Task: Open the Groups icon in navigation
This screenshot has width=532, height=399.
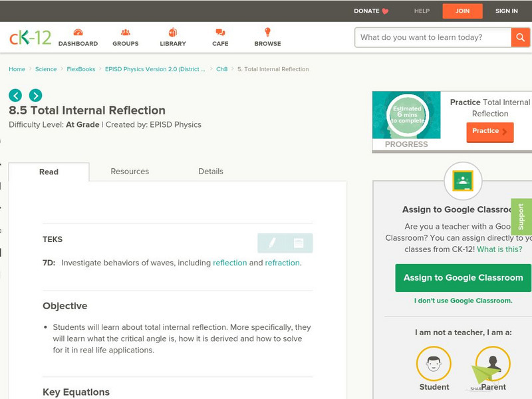Action: point(125,33)
